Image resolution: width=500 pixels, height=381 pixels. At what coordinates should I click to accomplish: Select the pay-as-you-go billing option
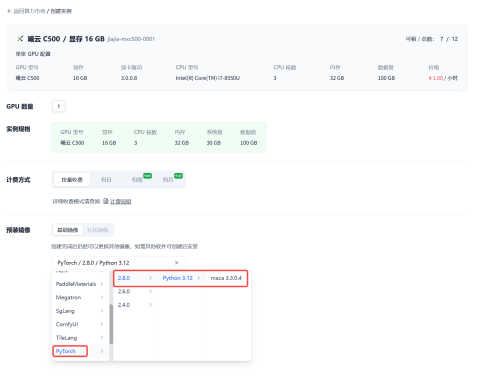coord(72,180)
